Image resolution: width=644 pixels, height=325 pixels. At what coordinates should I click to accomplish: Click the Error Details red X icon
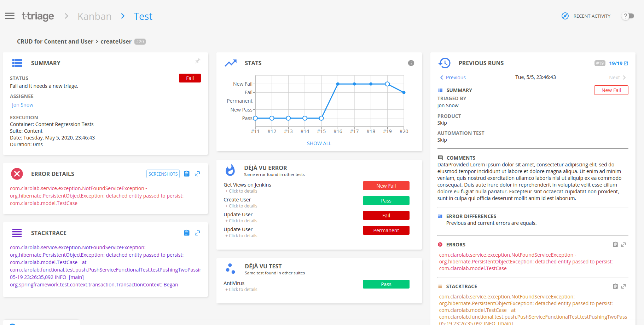[x=17, y=174]
